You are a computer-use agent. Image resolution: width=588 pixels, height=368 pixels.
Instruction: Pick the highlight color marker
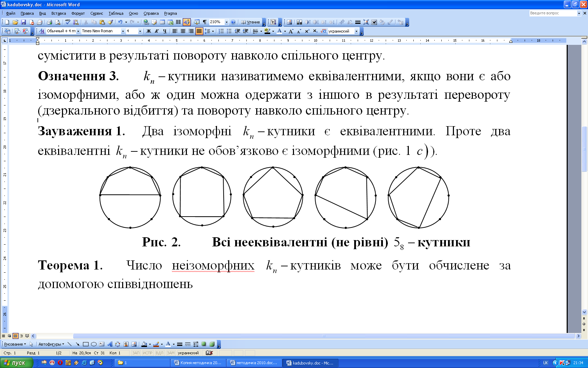pos(267,31)
